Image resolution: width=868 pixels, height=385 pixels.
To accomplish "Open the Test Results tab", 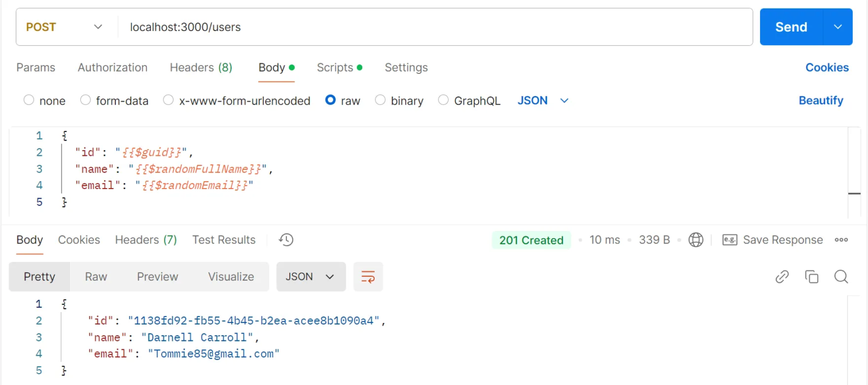I will point(224,240).
